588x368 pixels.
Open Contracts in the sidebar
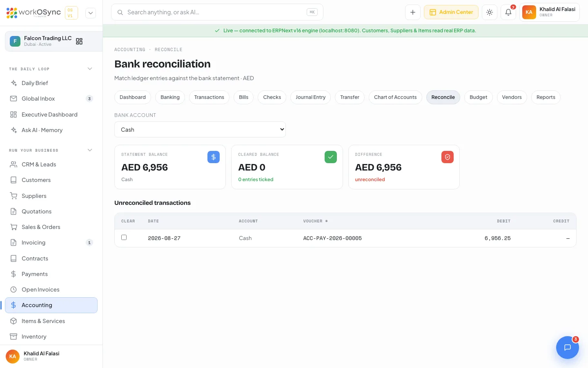click(51, 258)
